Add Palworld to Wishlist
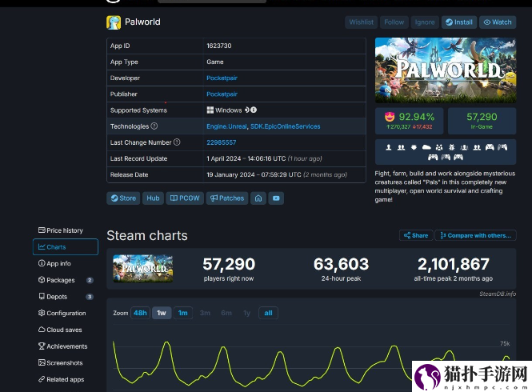Viewport: 532px width, 392px height. pyautogui.click(x=361, y=22)
